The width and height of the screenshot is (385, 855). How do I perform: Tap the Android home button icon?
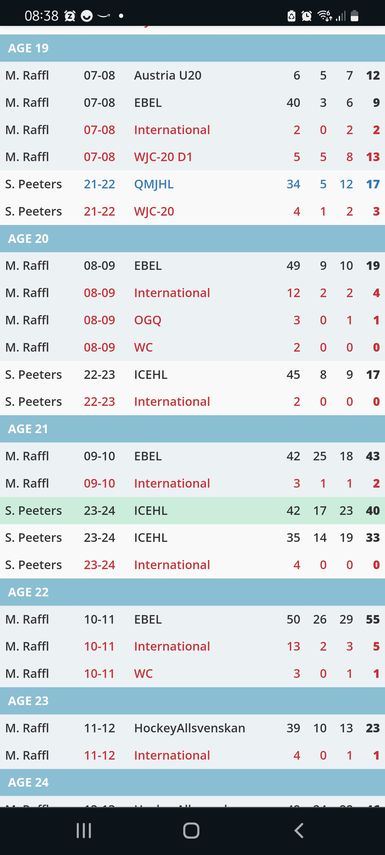[191, 830]
